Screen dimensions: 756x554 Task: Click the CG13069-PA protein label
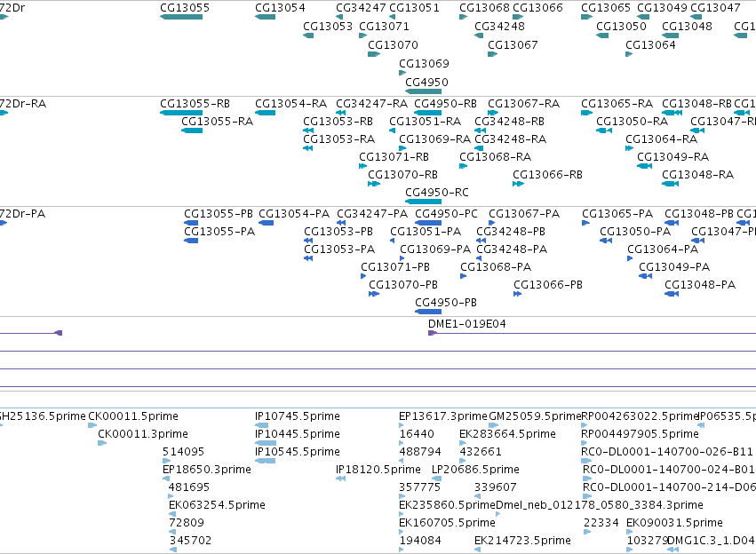pos(435,249)
